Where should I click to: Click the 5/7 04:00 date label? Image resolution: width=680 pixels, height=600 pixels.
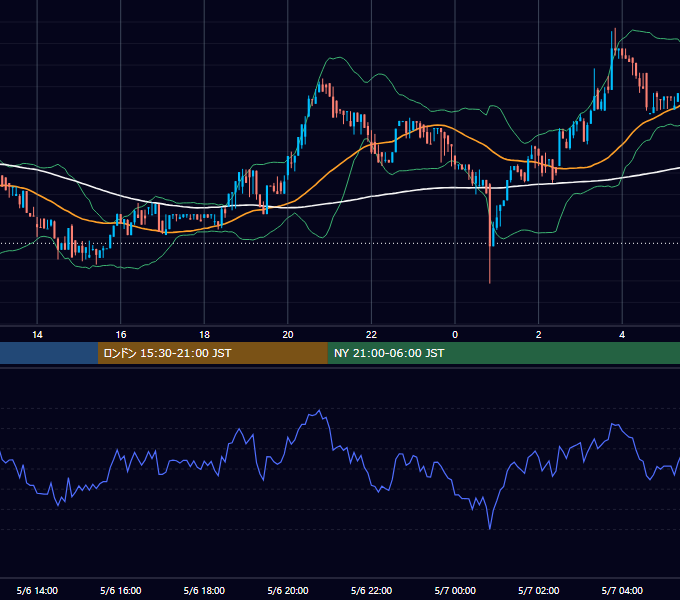(x=622, y=590)
